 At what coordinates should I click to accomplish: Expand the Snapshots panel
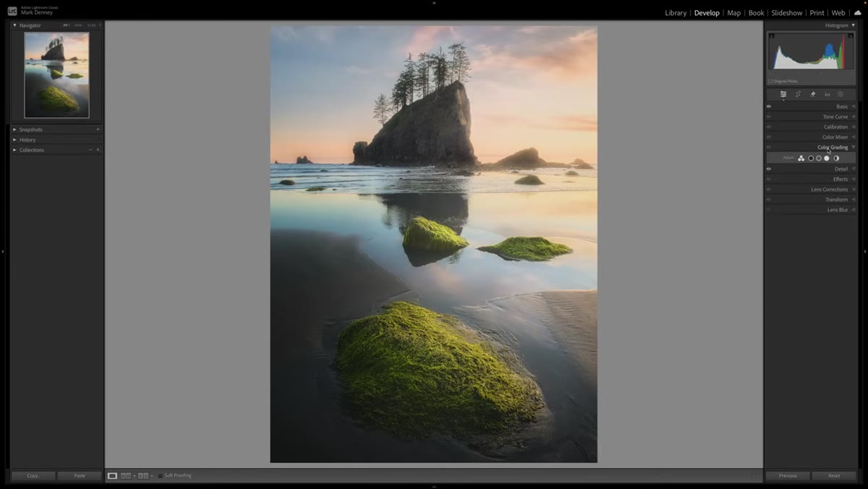pos(14,129)
